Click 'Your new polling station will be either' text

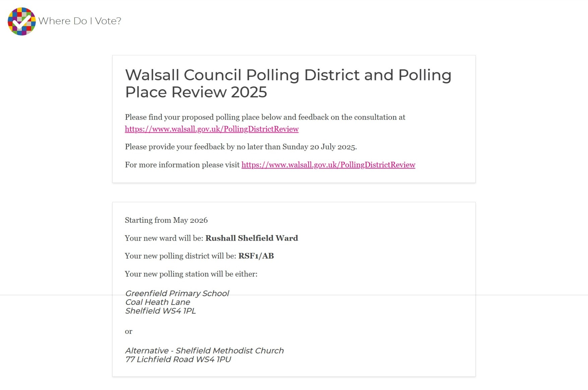[x=191, y=274]
